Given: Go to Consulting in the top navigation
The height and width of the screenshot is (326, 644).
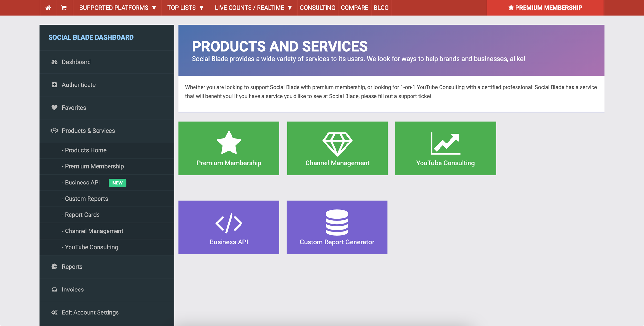Looking at the screenshot, I should click(x=317, y=8).
